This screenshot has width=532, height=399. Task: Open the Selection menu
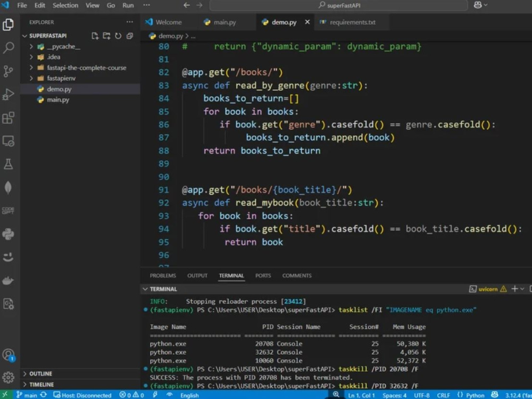pyautogui.click(x=65, y=5)
